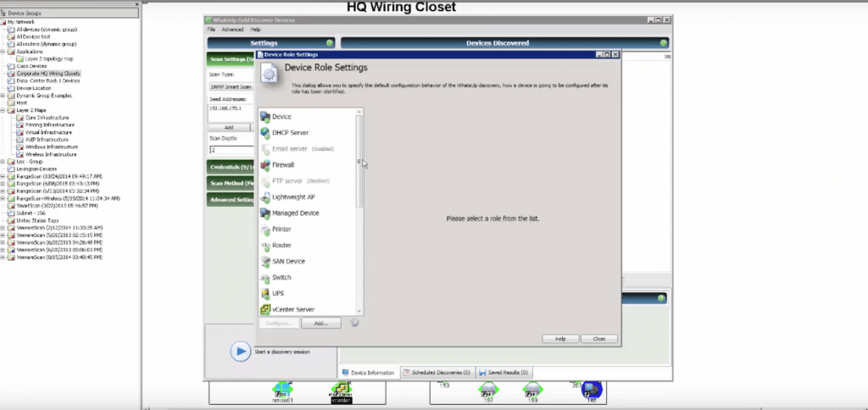868x410 pixels.
Task: Click the Devices Discovered help icon
Action: point(663,42)
